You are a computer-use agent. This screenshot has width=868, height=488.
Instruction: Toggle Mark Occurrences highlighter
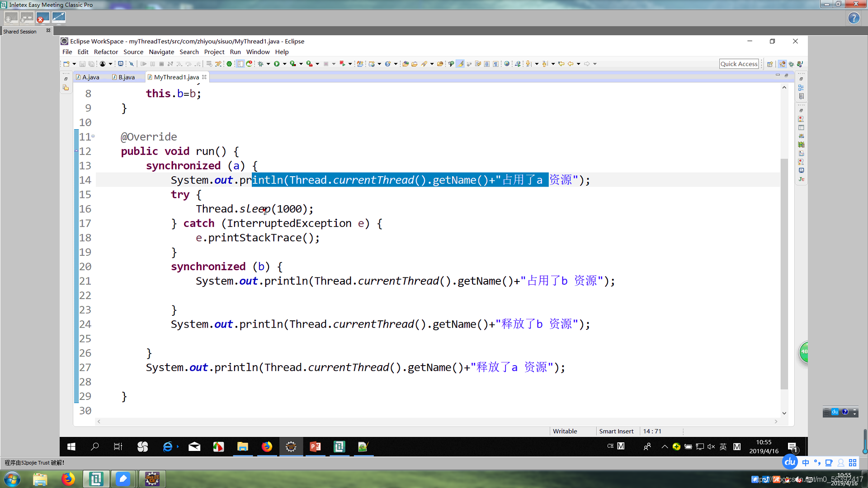pyautogui.click(x=460, y=64)
